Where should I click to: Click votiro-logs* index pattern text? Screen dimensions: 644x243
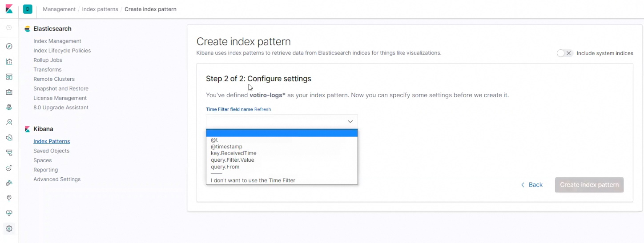267,95
